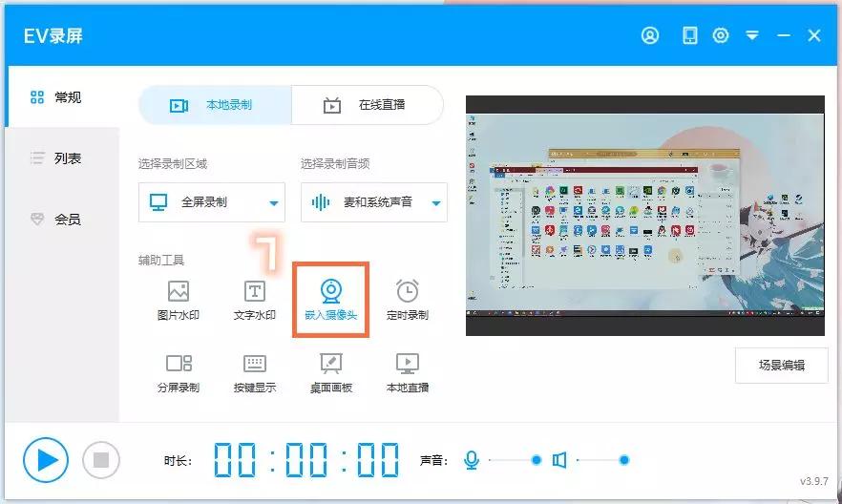Mute the microphone icon

472,460
